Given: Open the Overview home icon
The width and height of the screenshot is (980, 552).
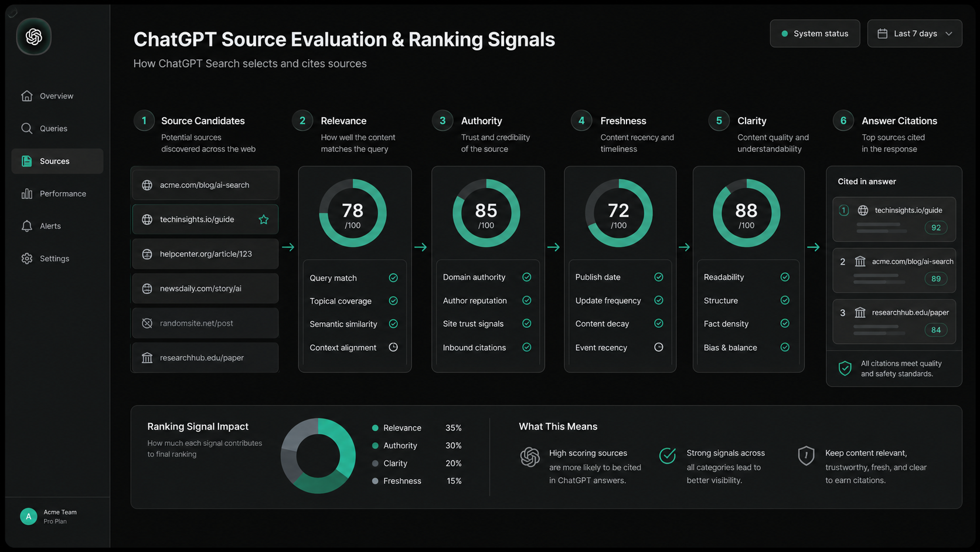Looking at the screenshot, I should tap(27, 96).
